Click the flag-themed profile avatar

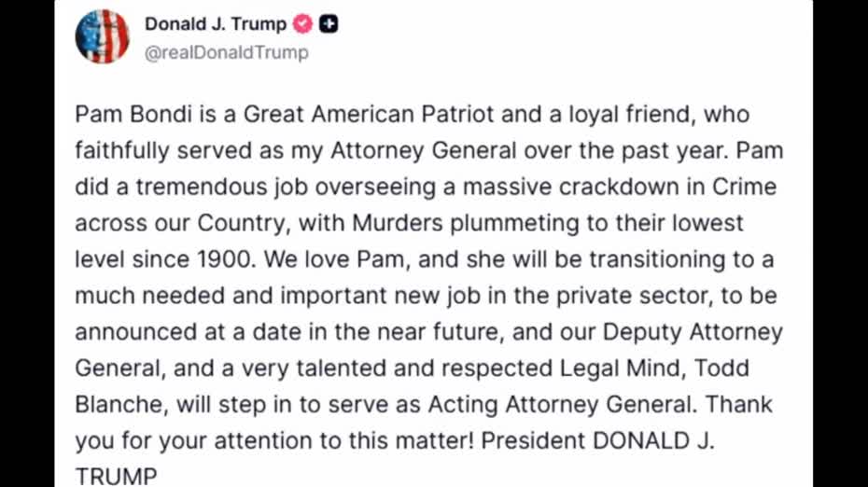(102, 36)
